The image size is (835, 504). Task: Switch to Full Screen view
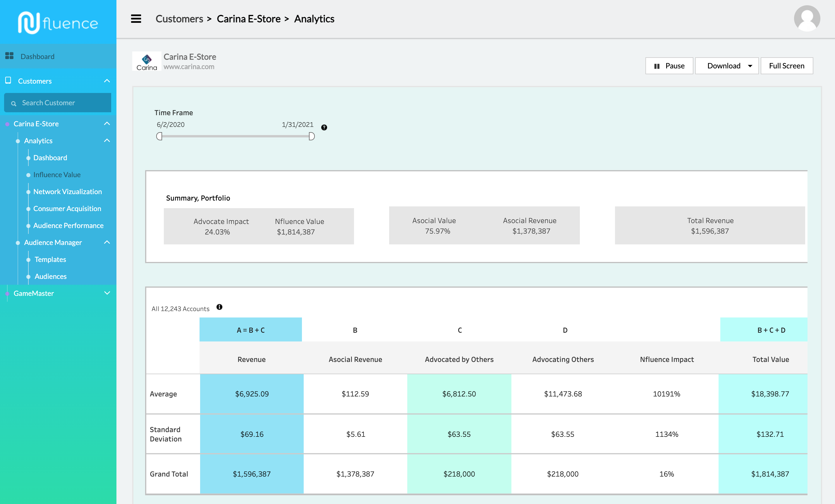coord(786,66)
